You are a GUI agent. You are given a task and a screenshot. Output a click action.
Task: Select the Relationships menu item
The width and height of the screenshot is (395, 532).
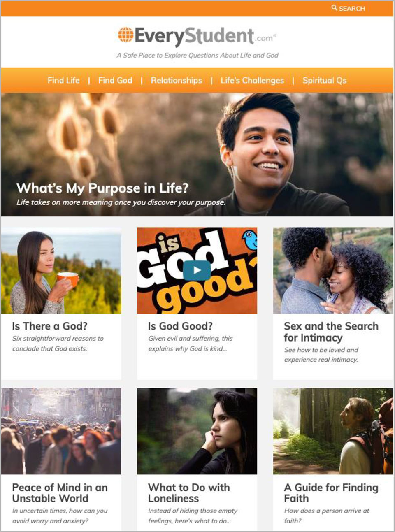point(177,80)
